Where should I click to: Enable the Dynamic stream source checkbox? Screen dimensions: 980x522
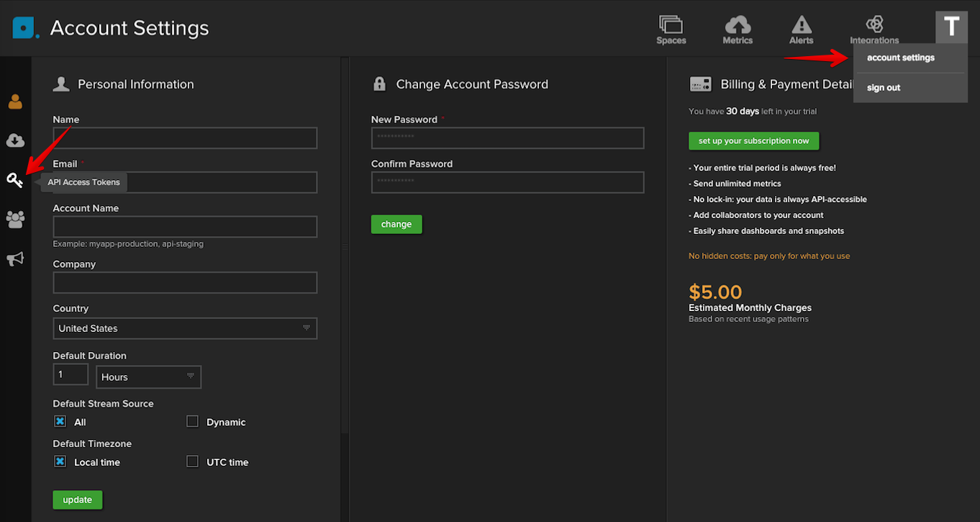click(x=192, y=421)
